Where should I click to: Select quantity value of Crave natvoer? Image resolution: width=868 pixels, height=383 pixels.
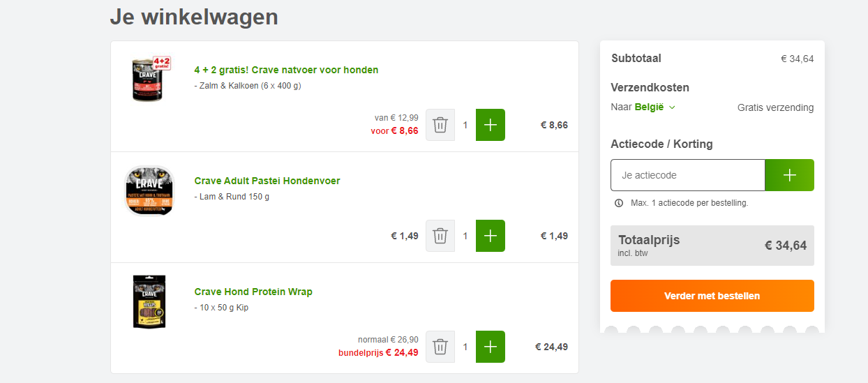click(465, 125)
